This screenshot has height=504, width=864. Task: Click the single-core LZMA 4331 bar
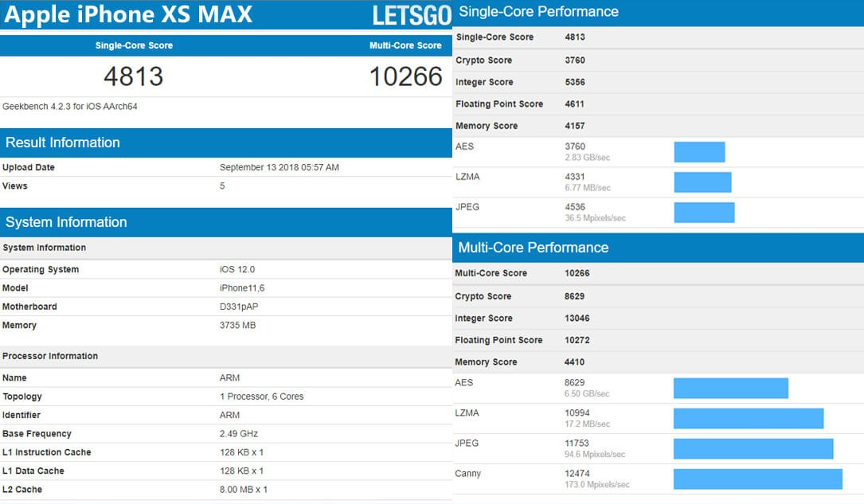[702, 182]
